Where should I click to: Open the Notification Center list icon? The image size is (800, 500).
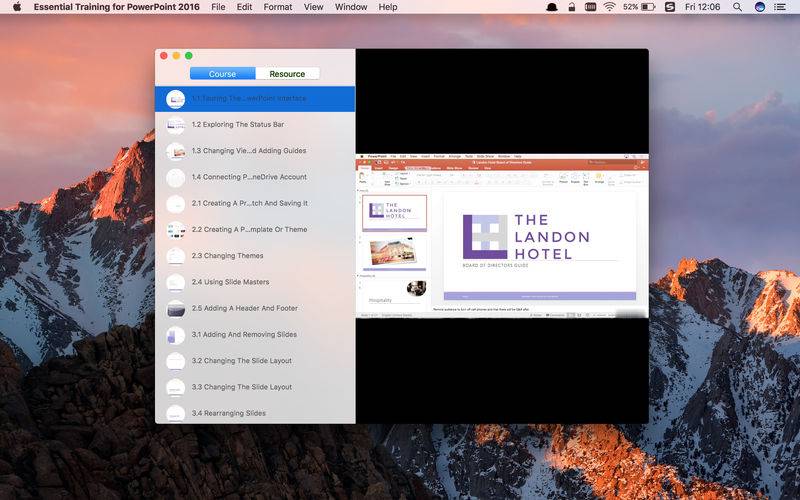[x=783, y=7]
